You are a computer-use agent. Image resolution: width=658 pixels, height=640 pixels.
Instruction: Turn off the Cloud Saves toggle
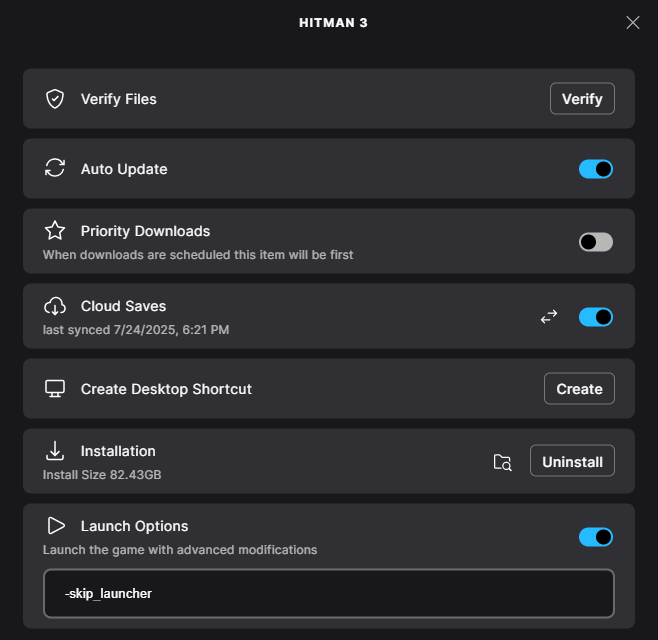click(596, 317)
